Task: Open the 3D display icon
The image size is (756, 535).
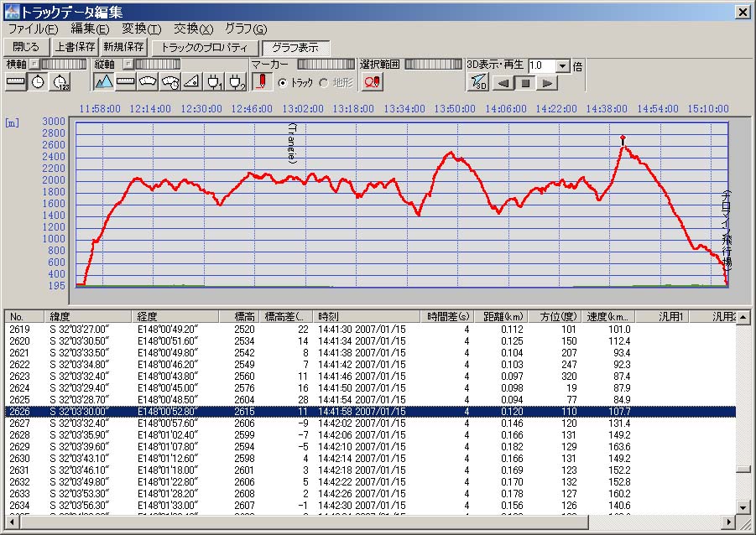Action: point(477,81)
